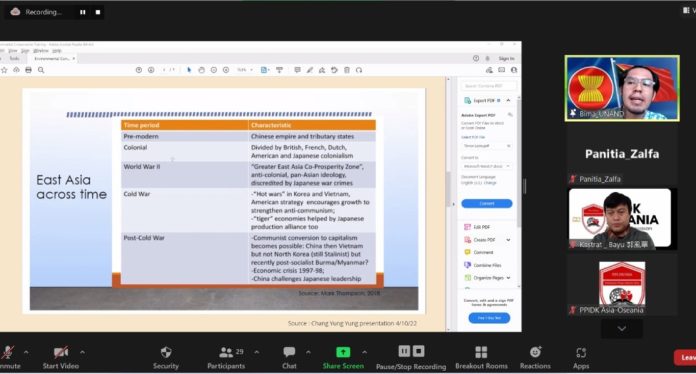Screen dimensions: 696x374
Task: Expand Create PDF options chevron
Action: 508,240
